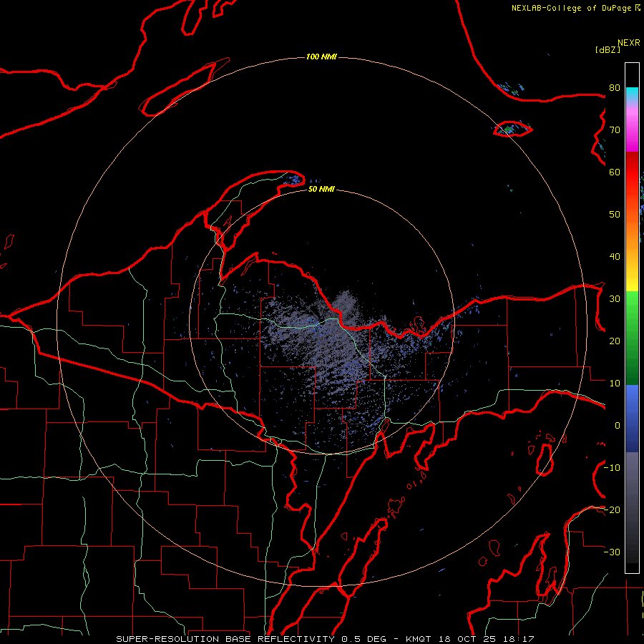The width and height of the screenshot is (644, 644).
Task: Click the -20 value on the dBZ scale
Action: click(x=612, y=510)
